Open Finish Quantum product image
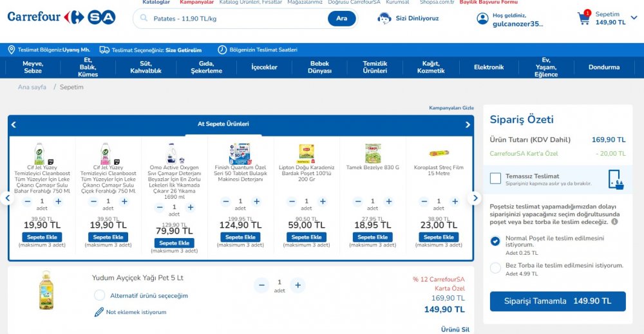This screenshot has height=334, width=644. [240, 153]
